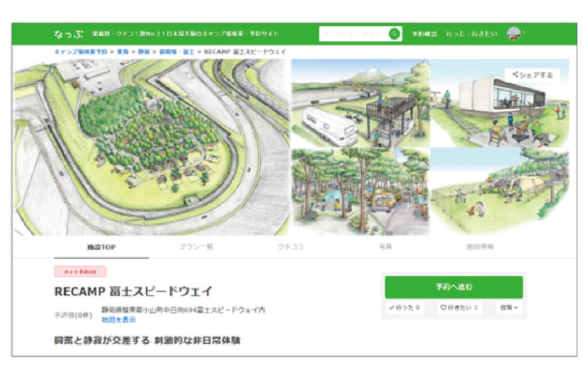This screenshot has width=588, height=392.
Task: Open the white cabin terrace illustration thumbnail
Action: 500,103
